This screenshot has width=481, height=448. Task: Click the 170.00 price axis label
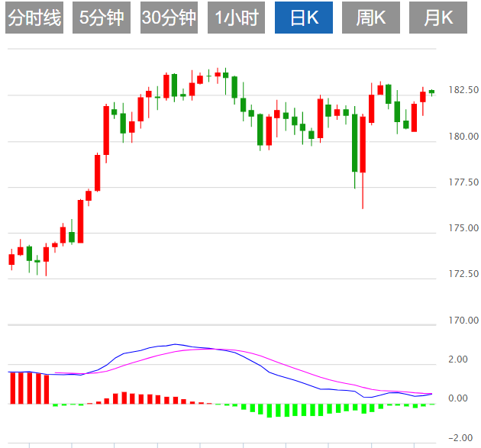pyautogui.click(x=463, y=320)
